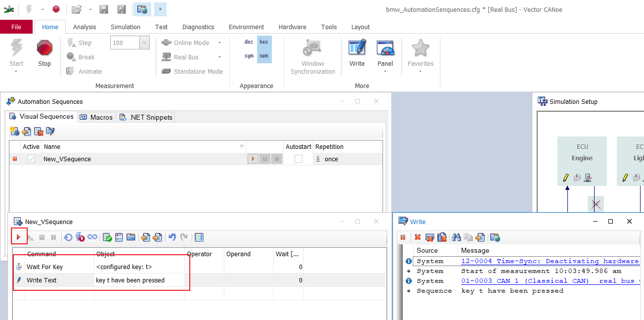This screenshot has height=320, width=644.
Task: Expand Online Mode dropdown arrow
Action: coord(219,43)
